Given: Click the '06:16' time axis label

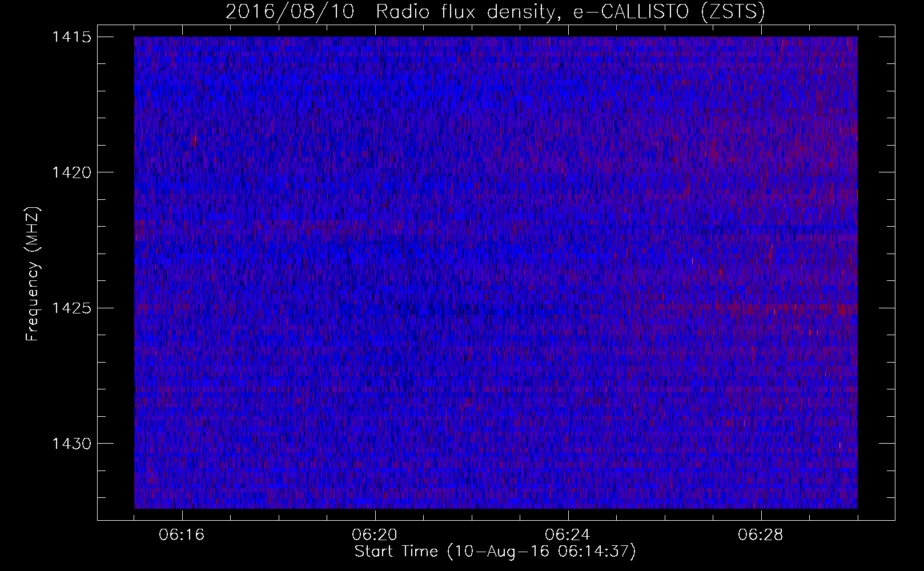Looking at the screenshot, I should tap(182, 535).
